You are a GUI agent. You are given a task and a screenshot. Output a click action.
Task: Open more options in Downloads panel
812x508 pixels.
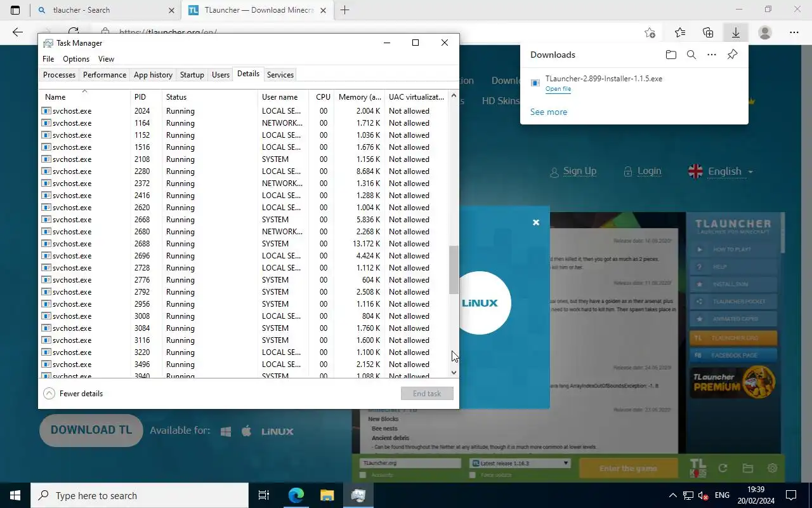point(712,55)
